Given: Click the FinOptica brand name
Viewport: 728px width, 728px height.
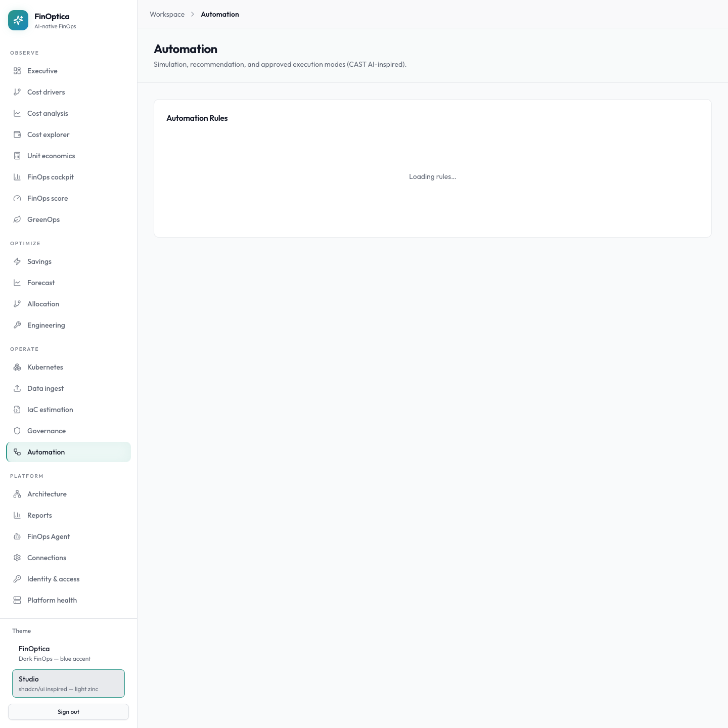Looking at the screenshot, I should coord(52,17).
